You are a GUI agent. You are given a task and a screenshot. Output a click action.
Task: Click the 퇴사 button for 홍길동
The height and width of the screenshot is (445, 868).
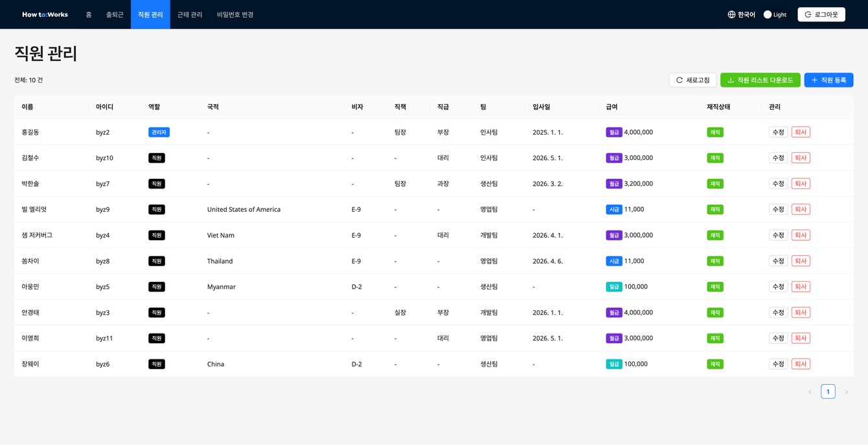801,132
